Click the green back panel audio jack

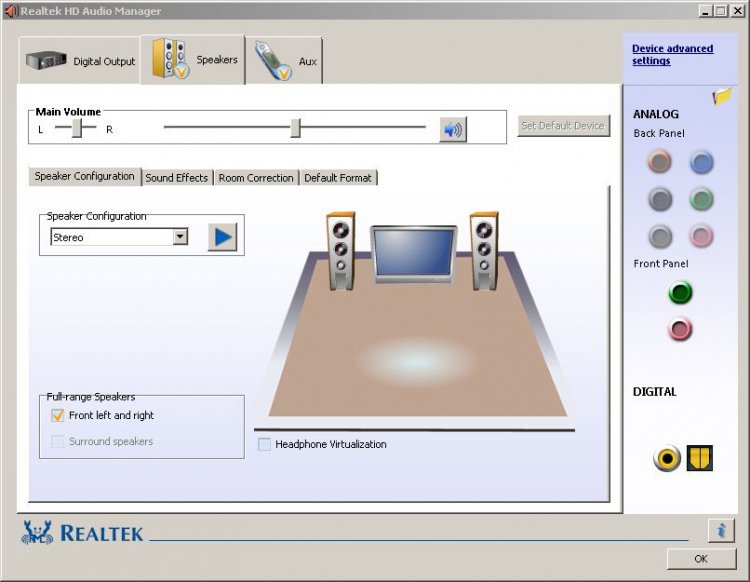pos(701,199)
